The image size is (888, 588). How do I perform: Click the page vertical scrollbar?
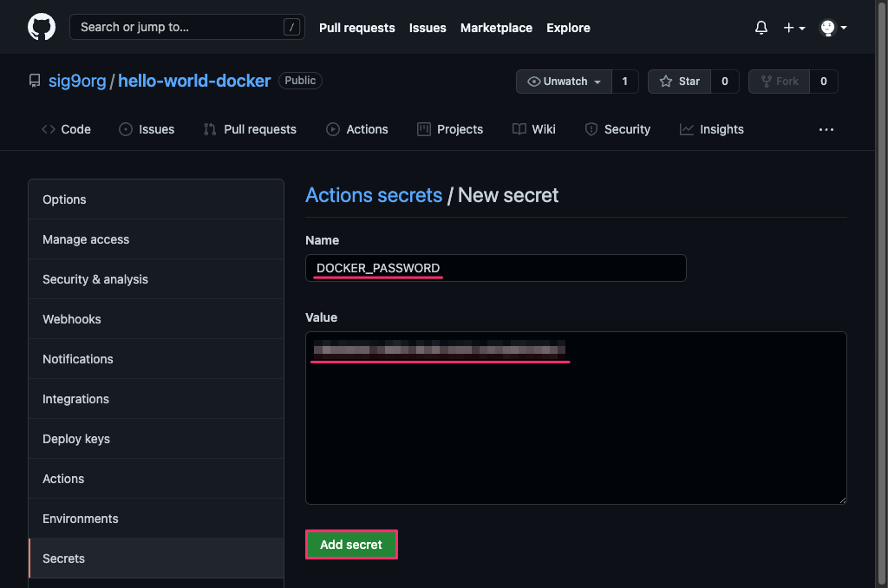[882, 294]
